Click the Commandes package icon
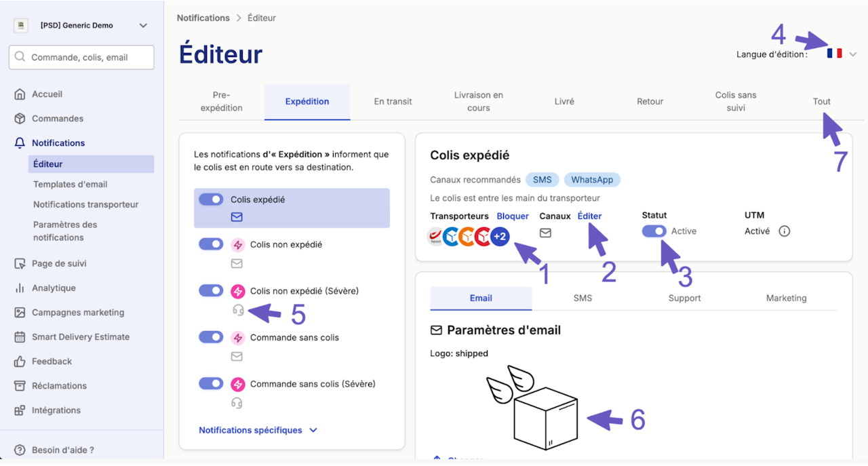The height and width of the screenshot is (466, 868). [20, 119]
